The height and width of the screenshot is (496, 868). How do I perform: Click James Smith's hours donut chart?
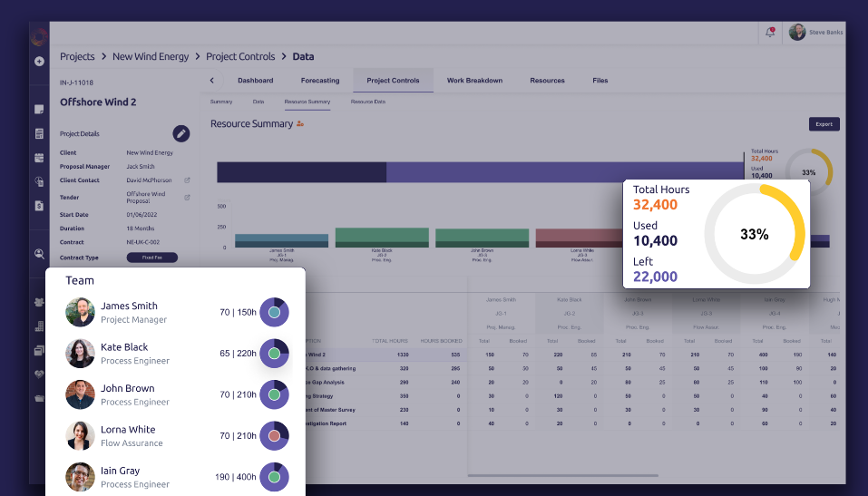click(274, 312)
